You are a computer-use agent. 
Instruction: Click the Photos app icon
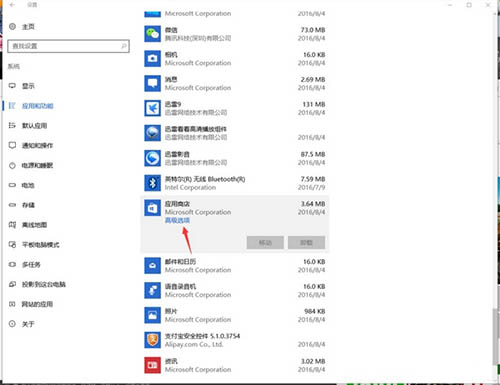(152, 315)
